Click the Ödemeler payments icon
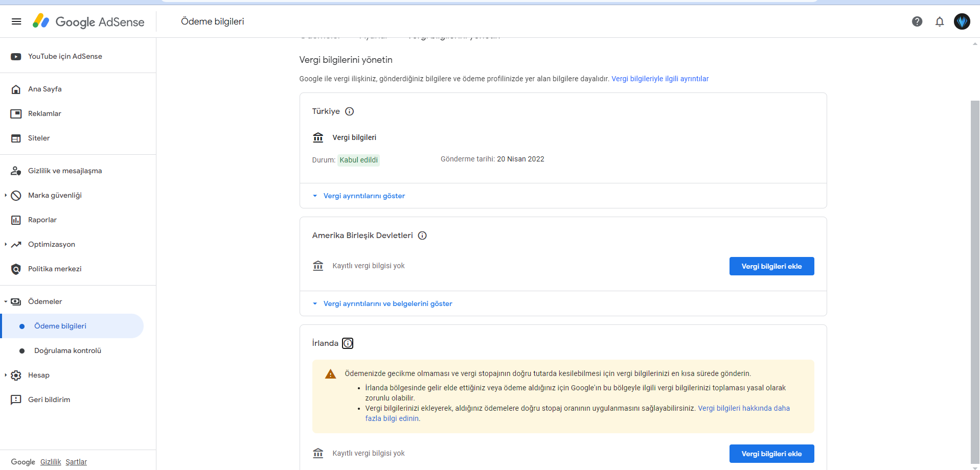The width and height of the screenshot is (980, 470). pyautogui.click(x=16, y=302)
